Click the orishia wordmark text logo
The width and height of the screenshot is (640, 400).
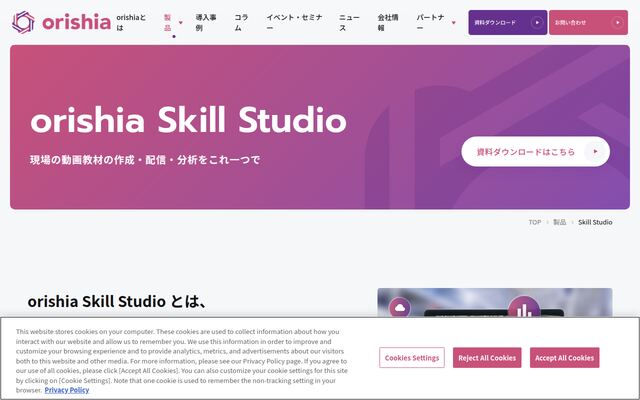[76, 22]
